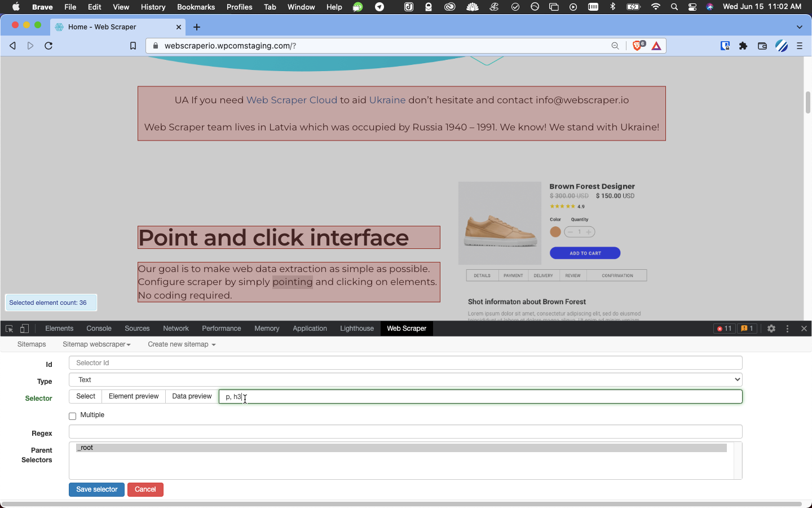Open DevTools three-dot more options
Screen dimensions: 812x508
tap(787, 329)
